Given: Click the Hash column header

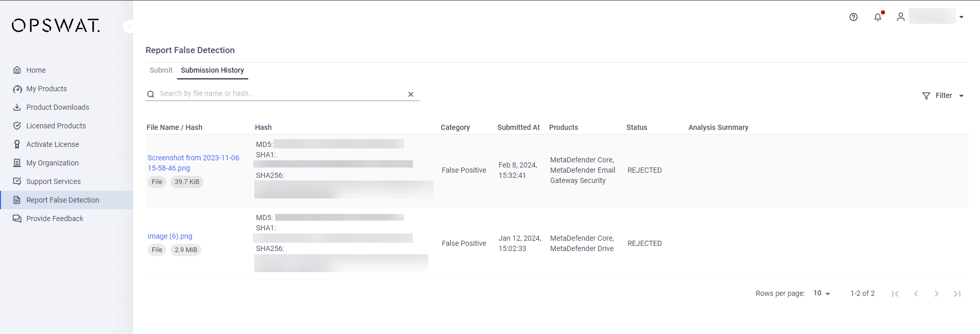Looking at the screenshot, I should click(263, 127).
